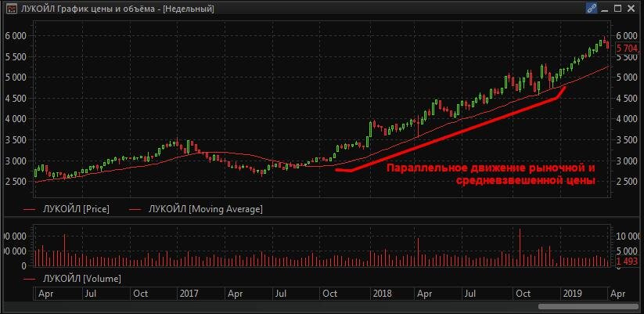The width and height of the screenshot is (644, 314).
Task: Click the 10 000 mark on the volume axis
Action: pyautogui.click(x=628, y=236)
